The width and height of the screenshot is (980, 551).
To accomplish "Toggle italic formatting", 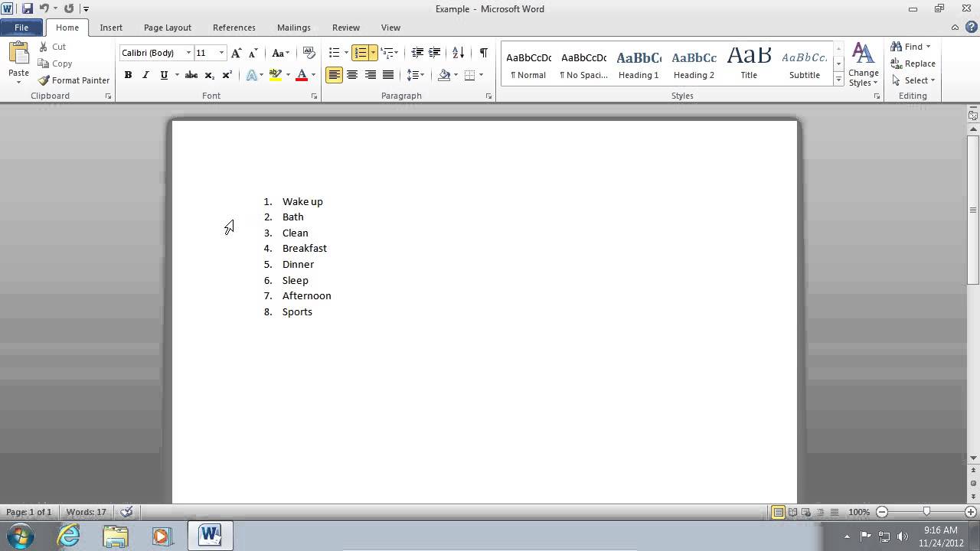I will 145,75.
